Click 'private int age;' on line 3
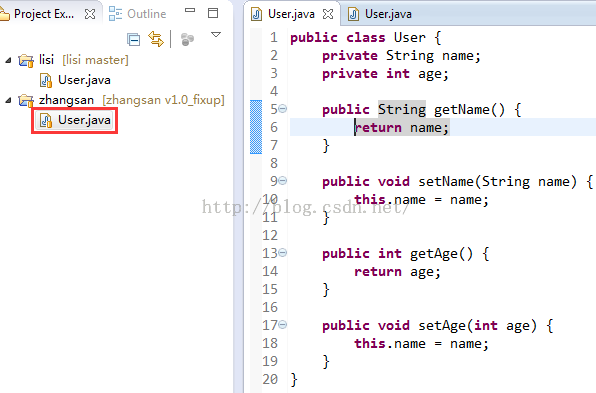 click(385, 74)
